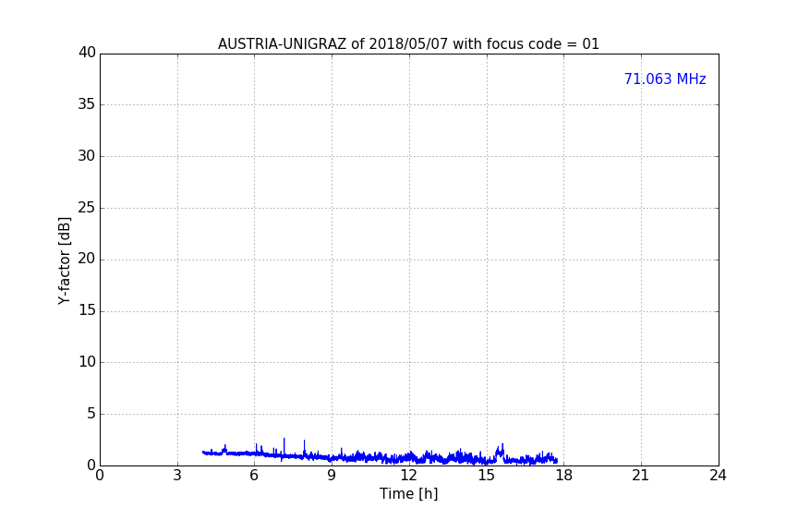Click the y-axis tick label '25'
The image size is (798, 532).
click(x=87, y=207)
